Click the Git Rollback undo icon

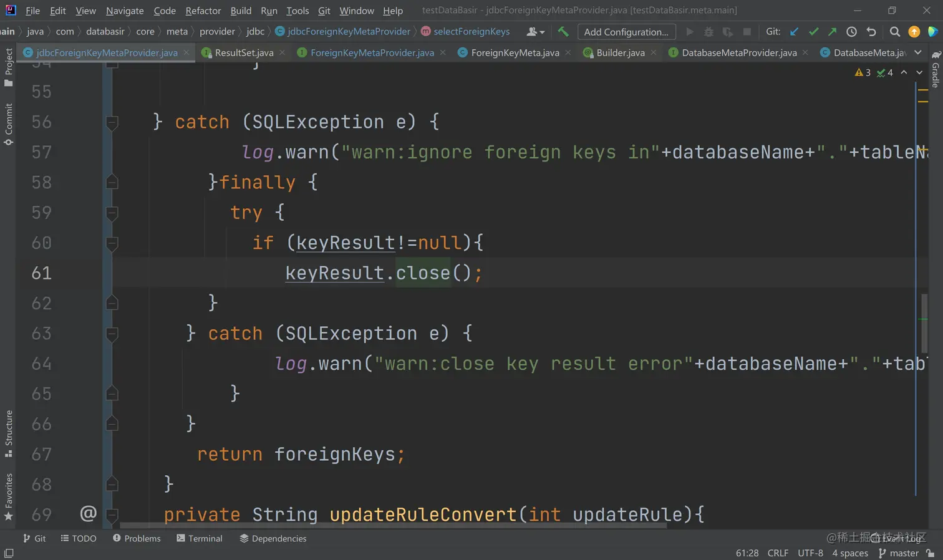[x=871, y=31]
